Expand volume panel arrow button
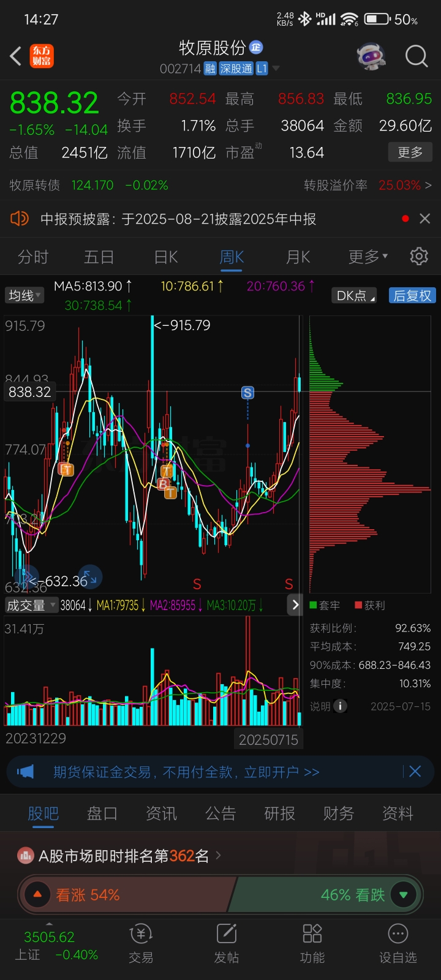This screenshot has height=980, width=441. tap(295, 605)
